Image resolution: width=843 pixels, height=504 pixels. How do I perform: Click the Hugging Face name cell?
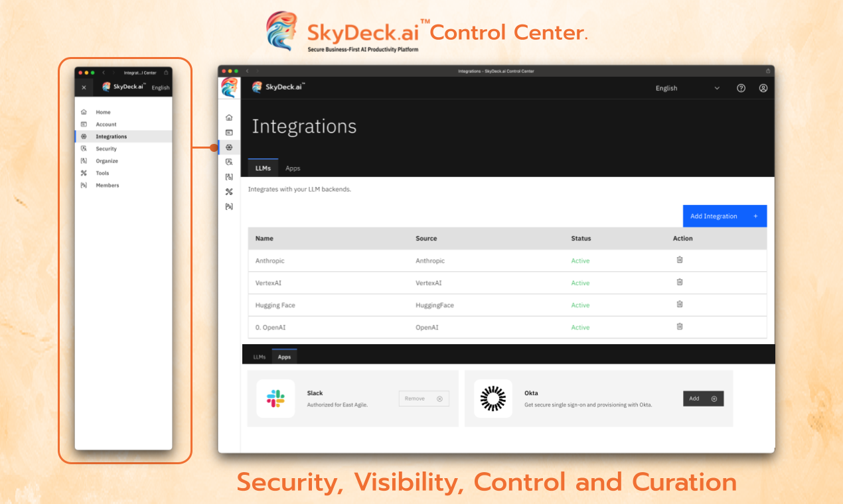pyautogui.click(x=275, y=305)
